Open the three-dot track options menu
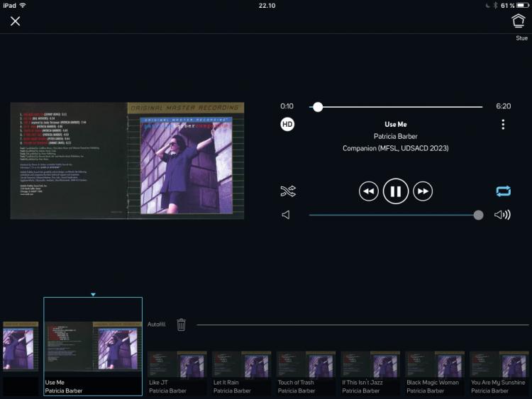 503,125
